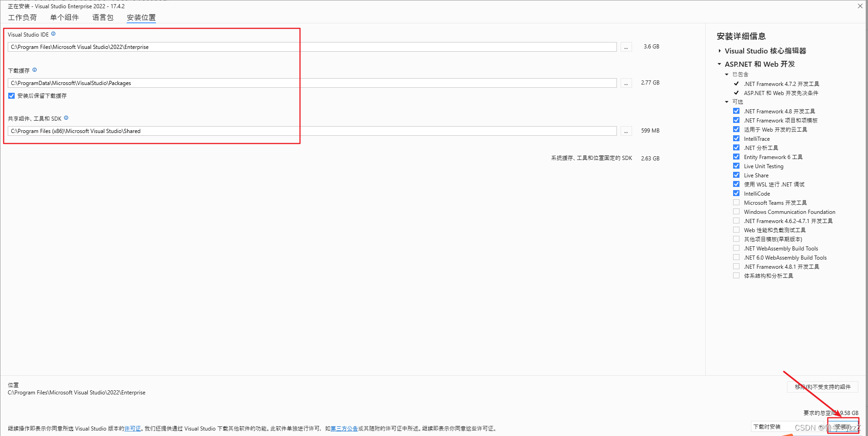This screenshot has height=436, width=868.
Task: Click 系统缓存、工具和位置固定的 SDK text
Action: tap(591, 158)
